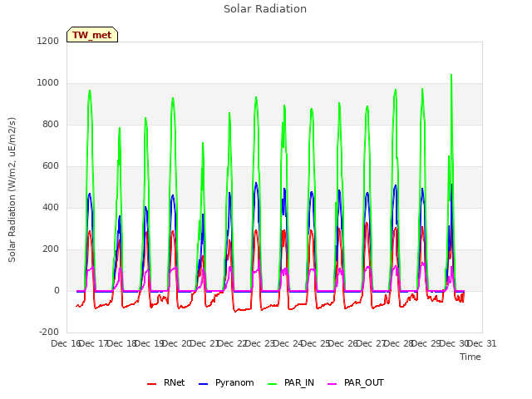532x399 pixels.
Task: Click the blue Pyranom legend color marker
Action: pyautogui.click(x=203, y=384)
